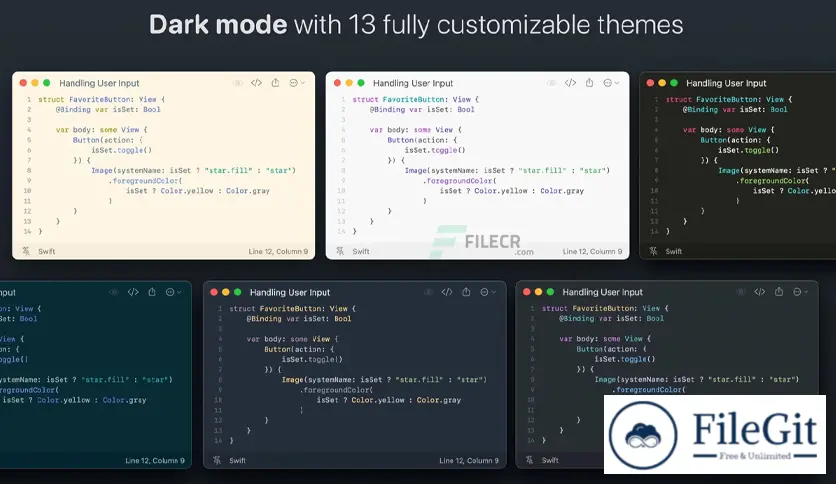Click Handling User Input title in cream window
This screenshot has width=836, height=484.
pos(99,83)
